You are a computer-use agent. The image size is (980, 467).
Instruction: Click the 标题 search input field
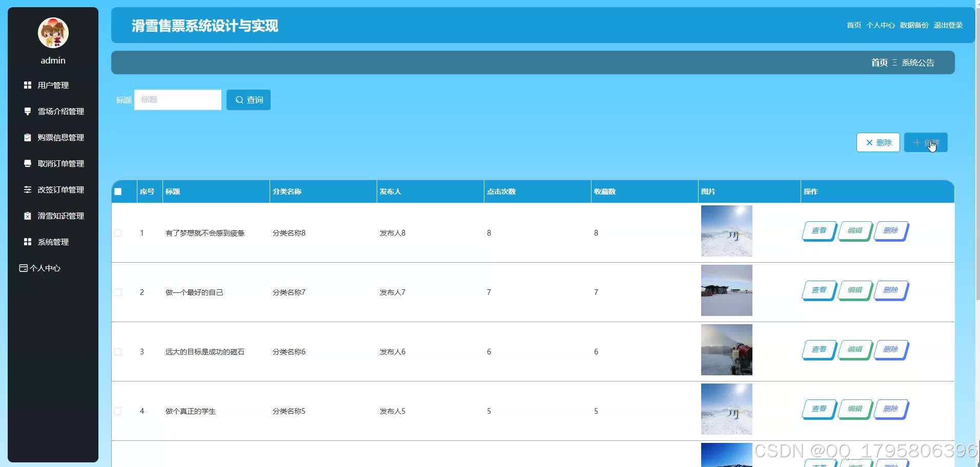(178, 100)
